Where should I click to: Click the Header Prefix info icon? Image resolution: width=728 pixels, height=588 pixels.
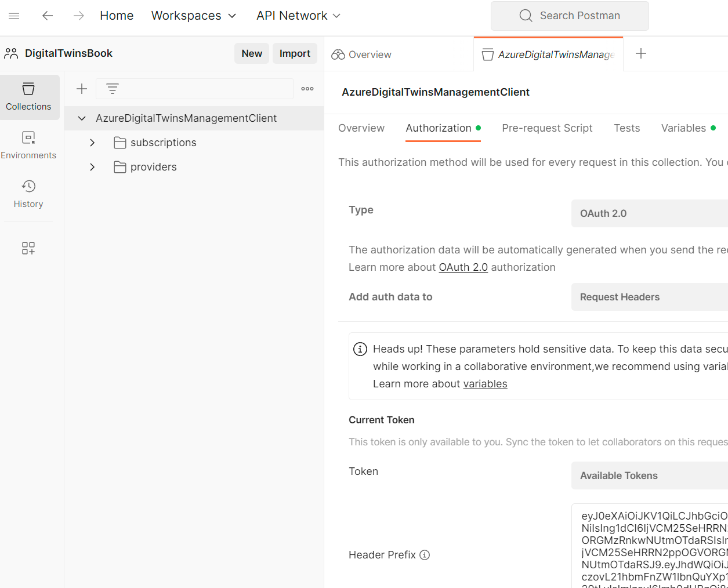[x=425, y=555]
